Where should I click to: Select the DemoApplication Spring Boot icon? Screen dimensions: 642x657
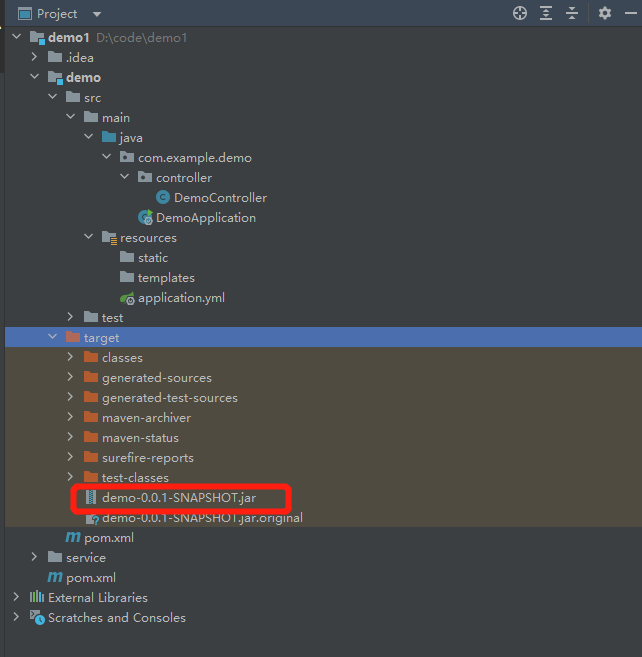[145, 217]
